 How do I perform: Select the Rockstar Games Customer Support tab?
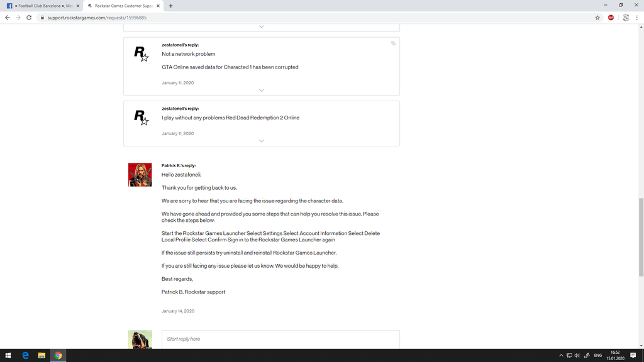click(123, 6)
